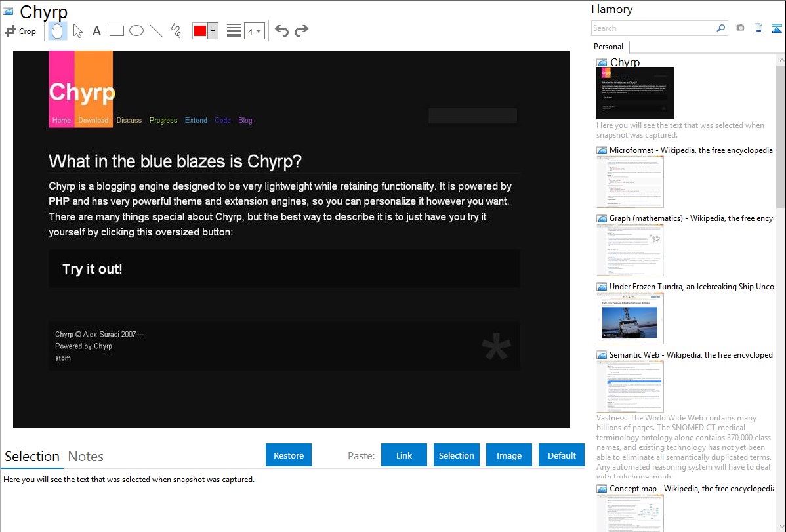Select the freehand scribble tool
The height and width of the screenshot is (532, 786).
176,31
